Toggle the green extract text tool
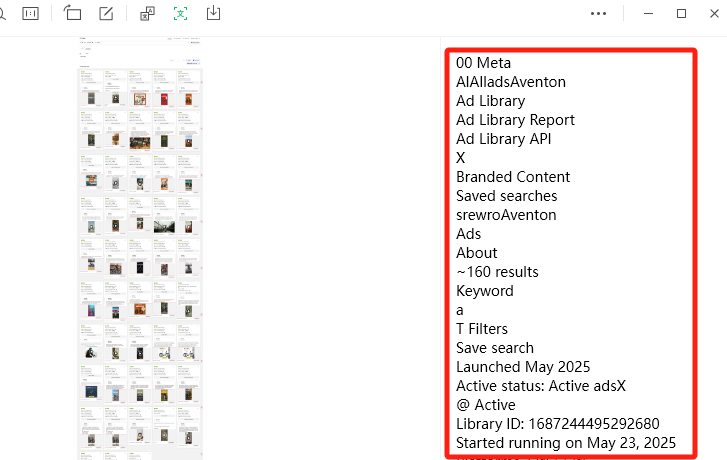 click(180, 13)
